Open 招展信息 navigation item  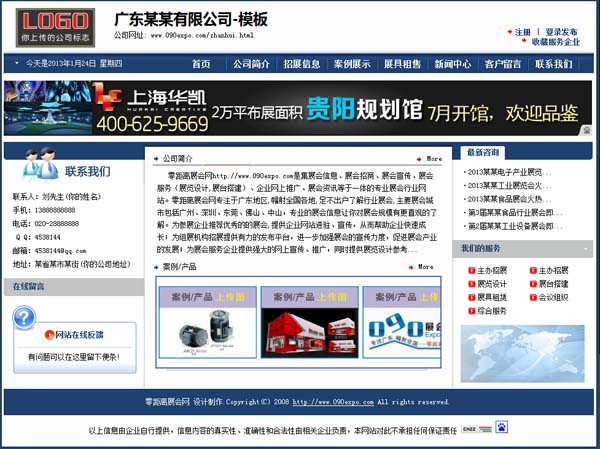pyautogui.click(x=302, y=64)
